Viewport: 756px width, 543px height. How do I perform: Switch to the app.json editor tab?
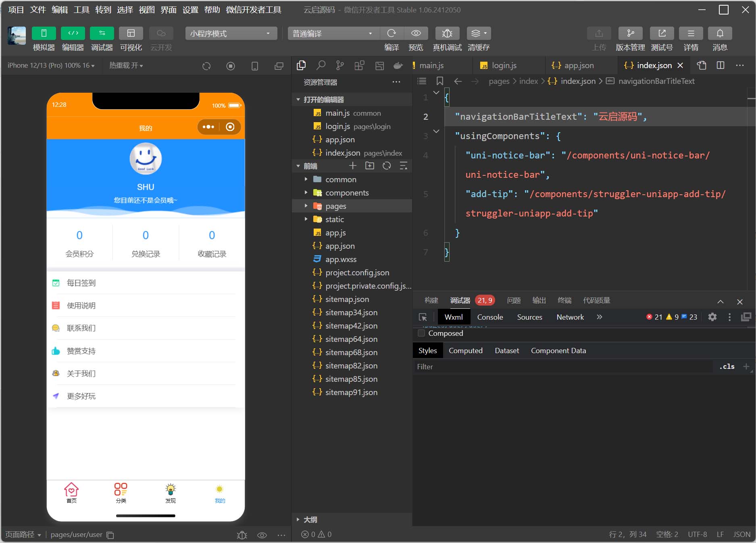click(578, 65)
